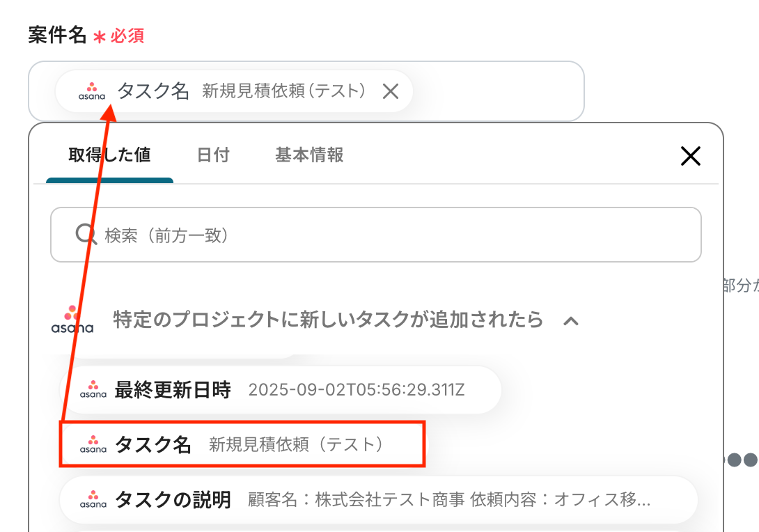Image resolution: width=759 pixels, height=532 pixels.
Task: Choose the タスク名 value in the list
Action: point(242,444)
